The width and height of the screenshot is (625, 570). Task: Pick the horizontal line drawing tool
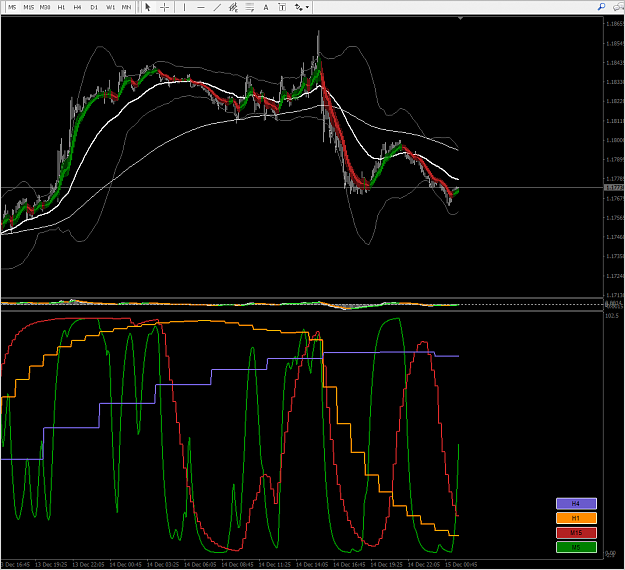pyautogui.click(x=200, y=7)
